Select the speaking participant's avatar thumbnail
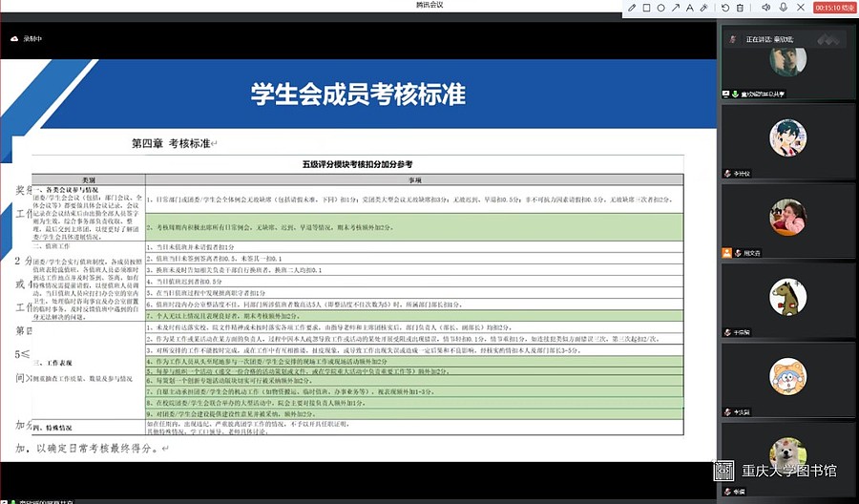859x504 pixels. 788,61
